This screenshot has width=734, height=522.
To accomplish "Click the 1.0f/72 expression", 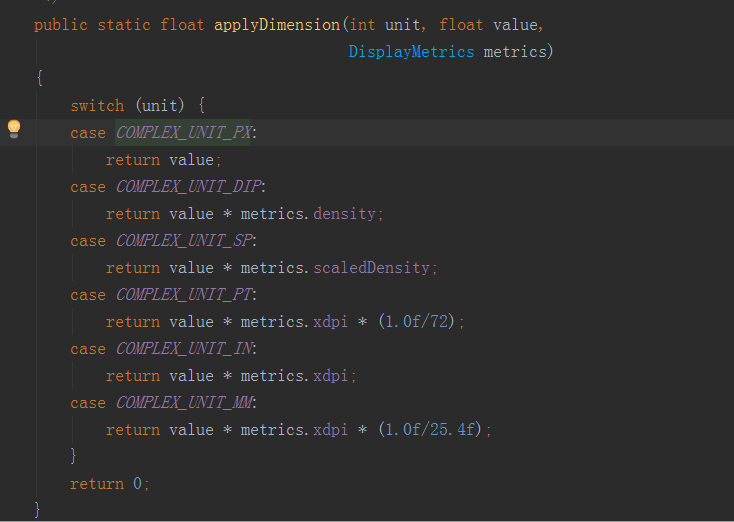I will (422, 322).
